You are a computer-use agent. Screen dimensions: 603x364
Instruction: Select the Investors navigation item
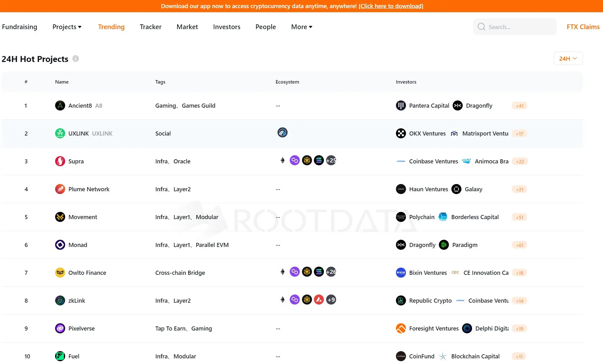(x=226, y=27)
